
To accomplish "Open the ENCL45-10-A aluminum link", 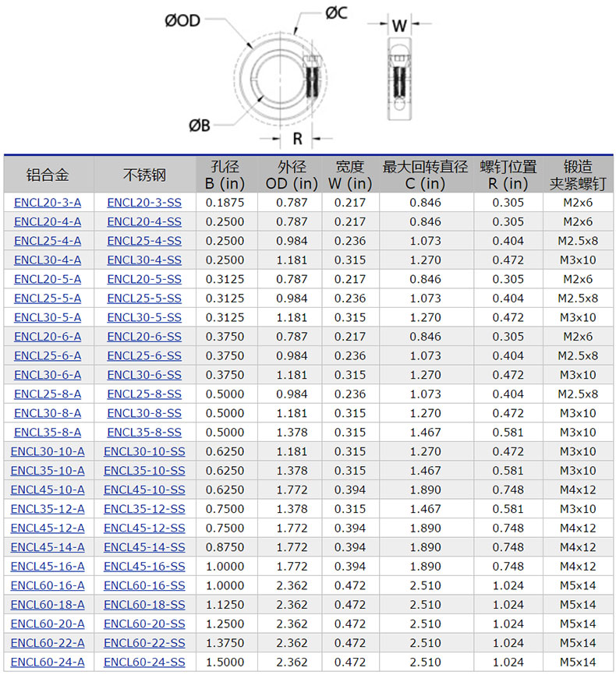I will pyautogui.click(x=48, y=489).
